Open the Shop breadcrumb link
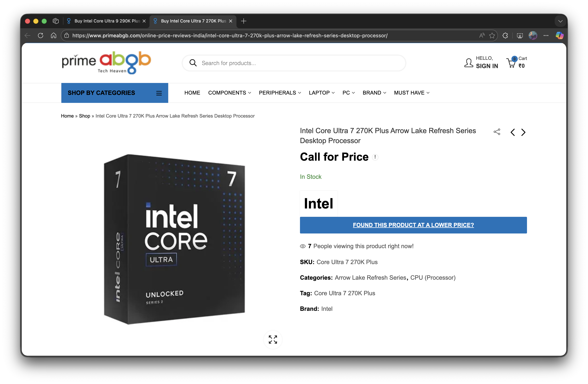The width and height of the screenshot is (588, 384). click(85, 116)
